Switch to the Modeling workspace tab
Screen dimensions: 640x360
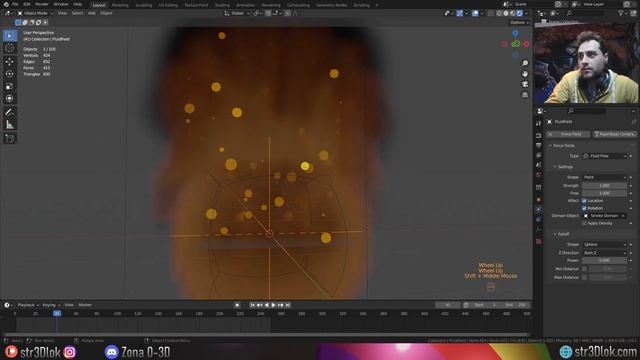(x=120, y=5)
